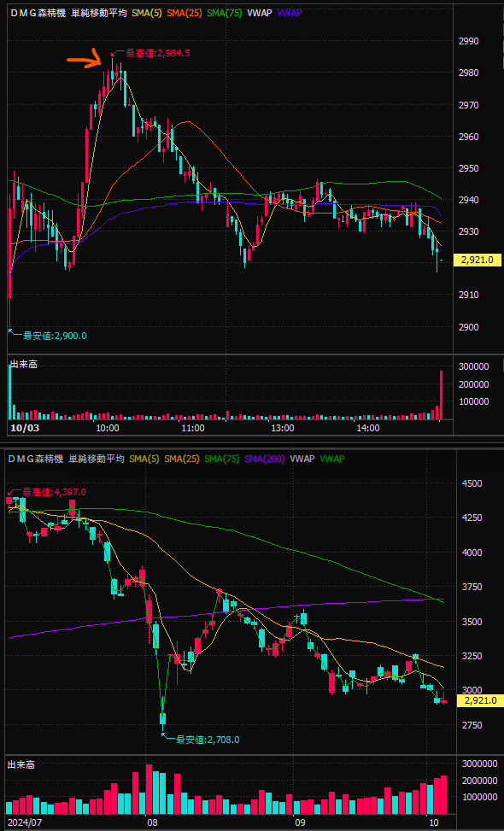This screenshot has width=504, height=831.
Task: Click white VWAP legend in the daily chart
Action: tap(302, 459)
